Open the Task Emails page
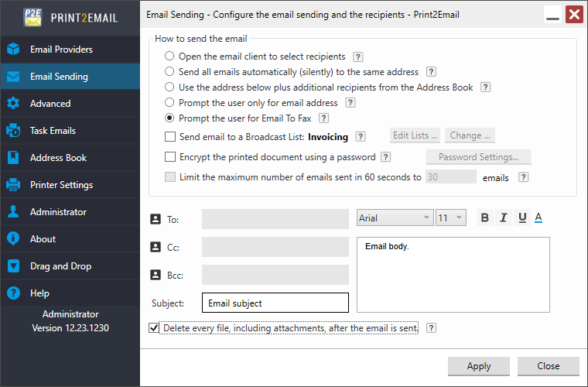 pos(70,131)
